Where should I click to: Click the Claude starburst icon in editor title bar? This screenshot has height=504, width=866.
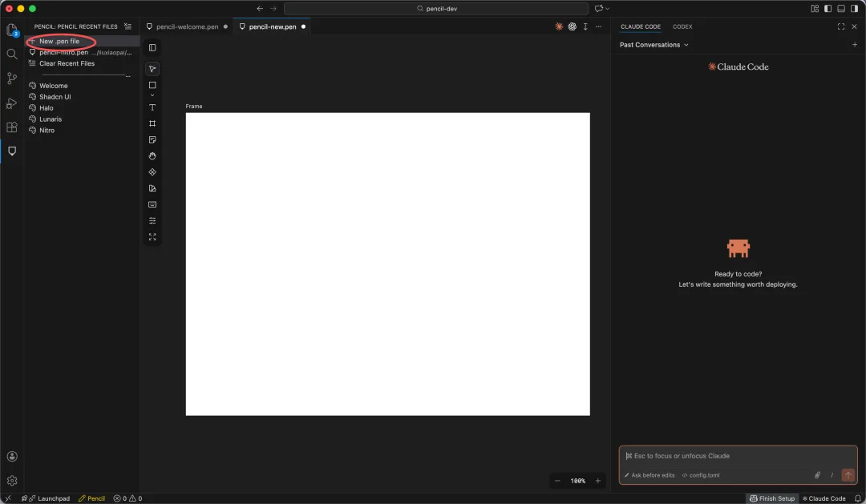pos(559,26)
